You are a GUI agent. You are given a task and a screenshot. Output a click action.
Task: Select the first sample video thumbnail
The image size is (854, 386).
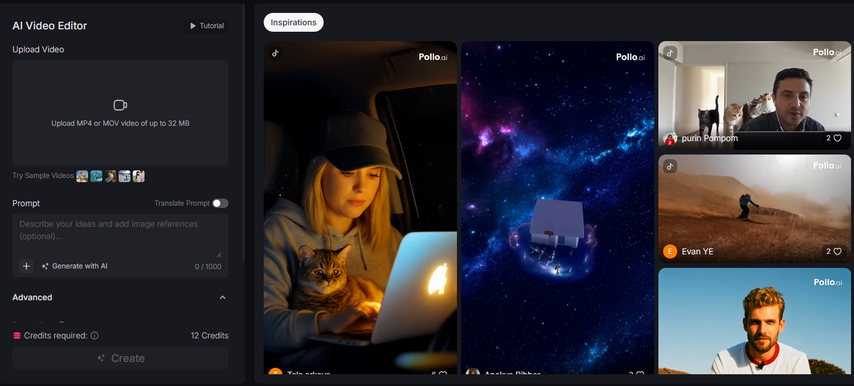tap(82, 176)
